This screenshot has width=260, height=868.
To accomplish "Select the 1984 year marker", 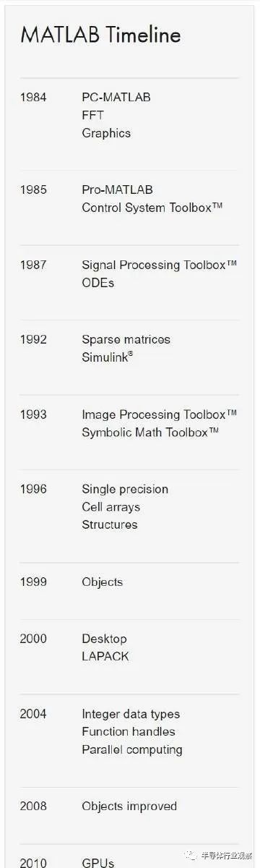I will click(33, 97).
